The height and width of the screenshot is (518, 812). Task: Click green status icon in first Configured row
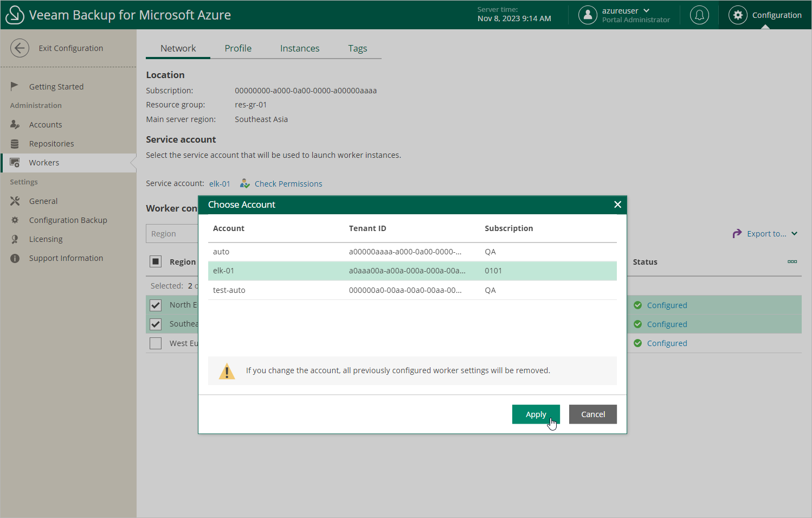tap(638, 305)
